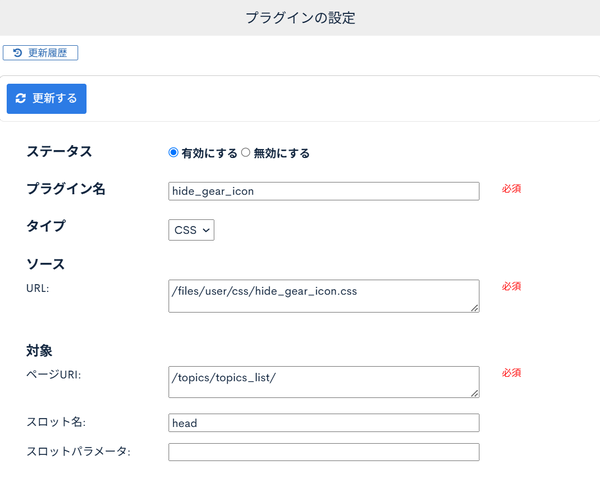This screenshot has width=600, height=480.
Task: Select the 有効にする radio button
Action: (x=173, y=152)
